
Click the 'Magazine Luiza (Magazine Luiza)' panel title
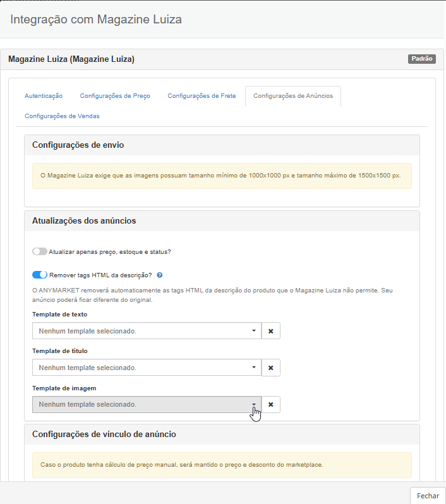pyautogui.click(x=71, y=59)
